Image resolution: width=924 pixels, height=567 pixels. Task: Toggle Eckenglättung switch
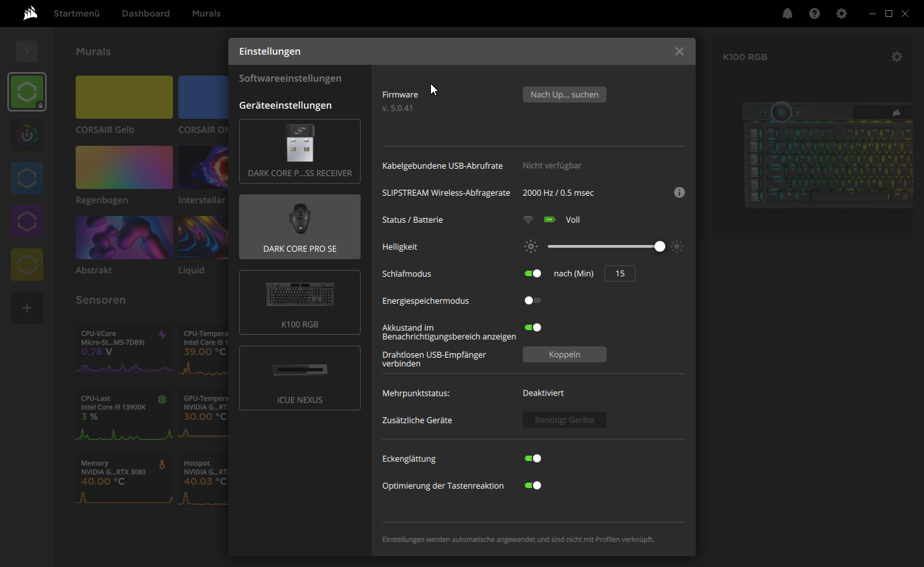533,458
